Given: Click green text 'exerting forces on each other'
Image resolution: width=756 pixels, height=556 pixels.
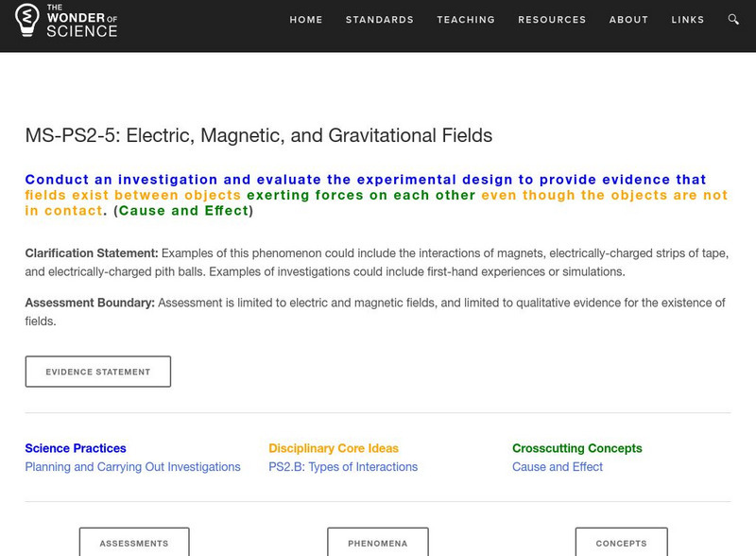Looking at the screenshot, I should tap(361, 195).
